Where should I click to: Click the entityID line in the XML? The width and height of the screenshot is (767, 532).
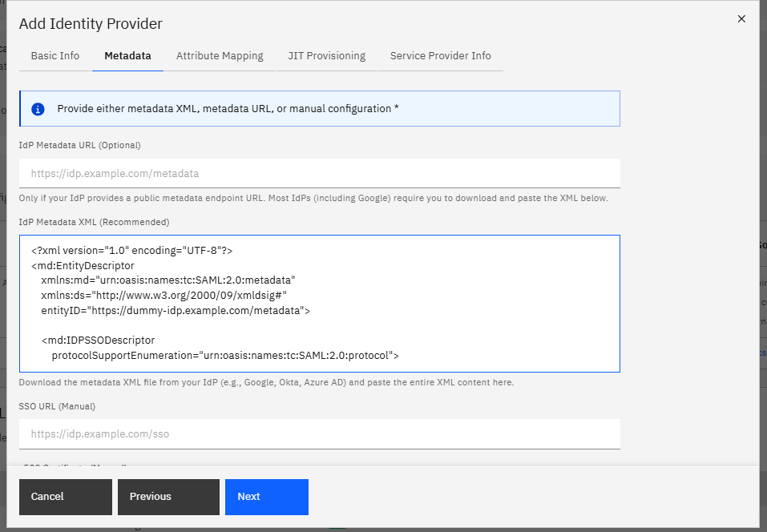click(176, 311)
